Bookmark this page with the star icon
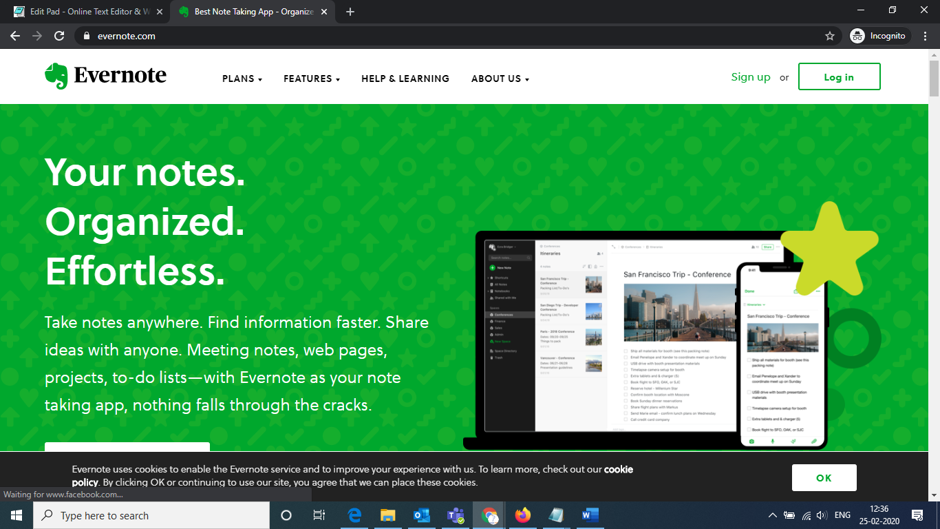Image resolution: width=940 pixels, height=529 pixels. 830,36
